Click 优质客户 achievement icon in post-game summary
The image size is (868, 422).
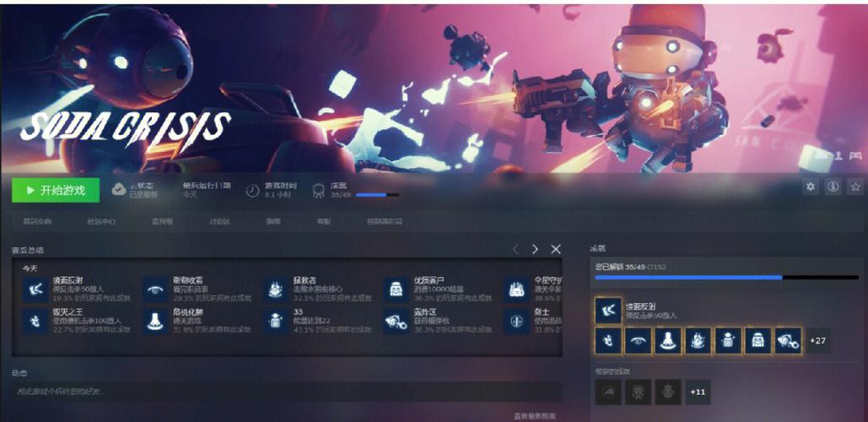(x=396, y=289)
